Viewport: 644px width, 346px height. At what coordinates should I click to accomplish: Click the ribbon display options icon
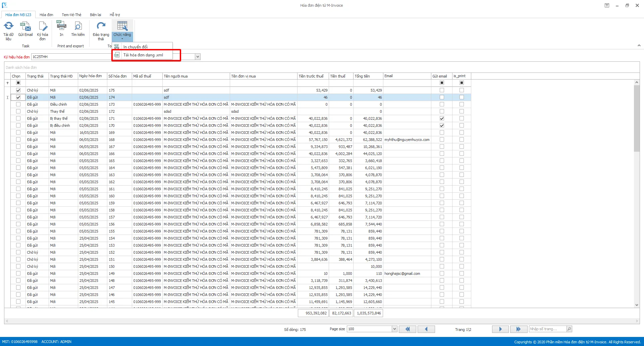[x=607, y=5]
